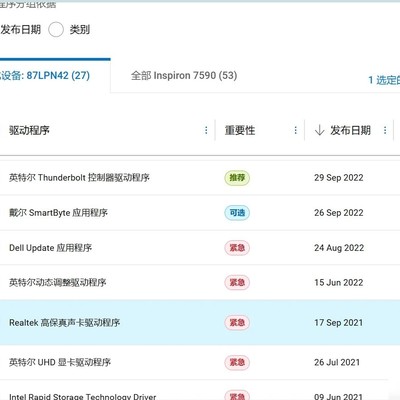Open 驱动程序 column options menu
The width and height of the screenshot is (400, 400).
coord(206,130)
